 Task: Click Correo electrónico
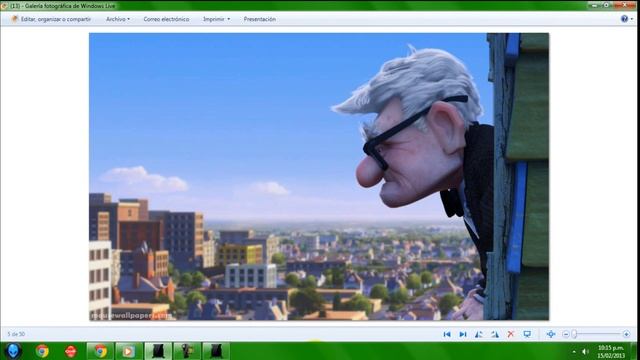[x=166, y=19]
